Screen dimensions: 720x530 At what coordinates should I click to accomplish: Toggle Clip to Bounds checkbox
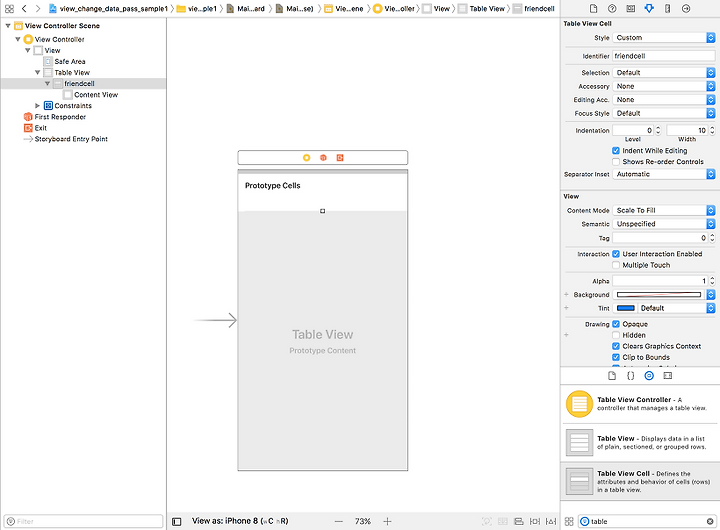pos(616,357)
